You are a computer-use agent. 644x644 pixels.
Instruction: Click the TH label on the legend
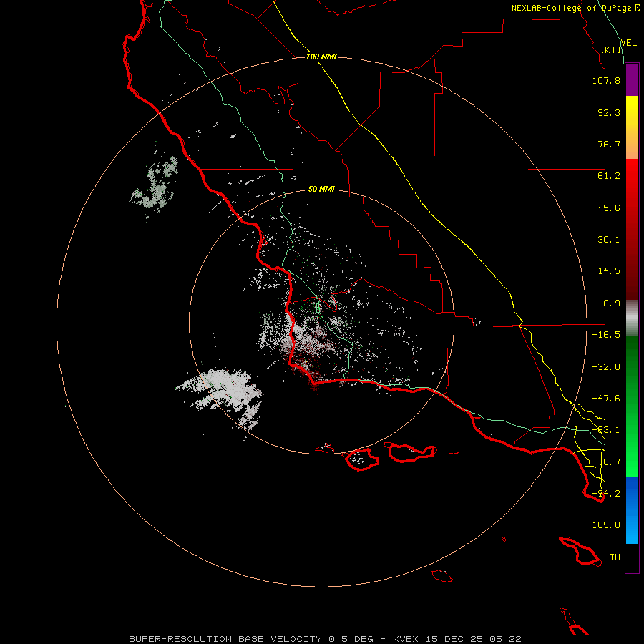(x=615, y=557)
